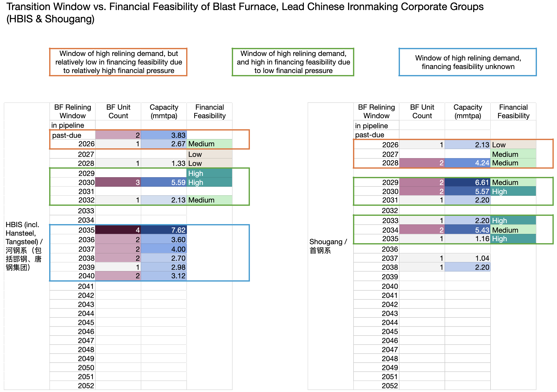Click HBIS 2026 'Medium' feasibility cell
Viewport: 557px width, 392px height.
pyautogui.click(x=210, y=144)
